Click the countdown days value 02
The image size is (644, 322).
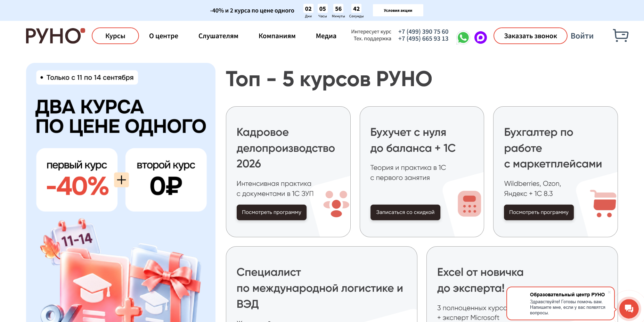(308, 9)
